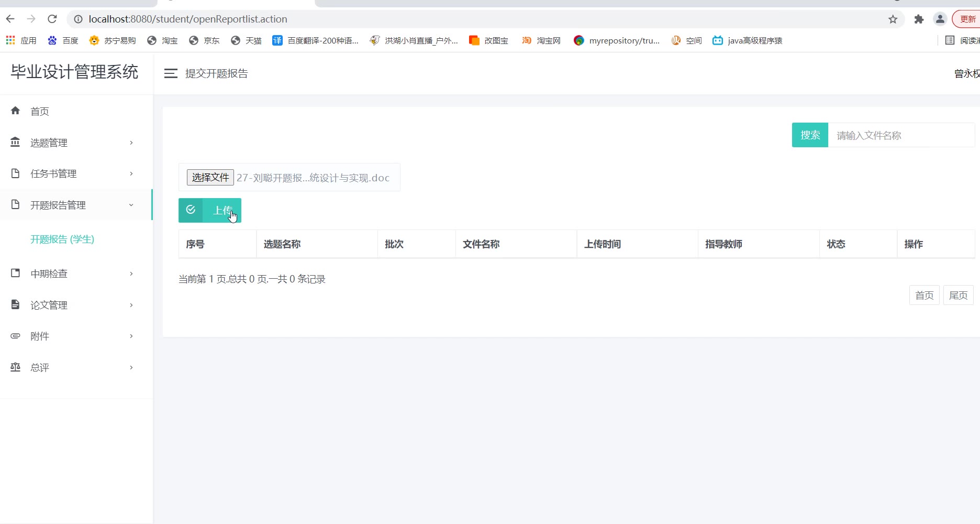The width and height of the screenshot is (980, 524).
Task: Click the 毕业设计管理系统 title
Action: [74, 72]
